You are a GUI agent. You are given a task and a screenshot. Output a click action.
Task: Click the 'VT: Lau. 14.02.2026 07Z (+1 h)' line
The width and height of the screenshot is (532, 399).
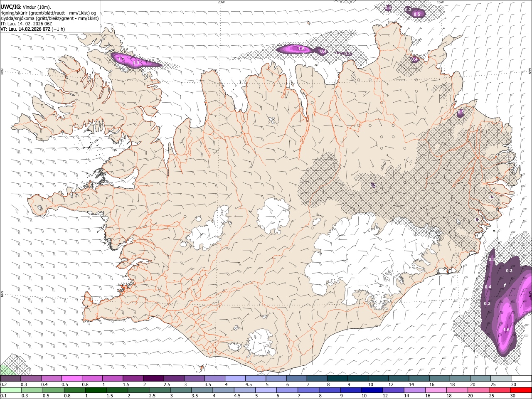(x=33, y=29)
